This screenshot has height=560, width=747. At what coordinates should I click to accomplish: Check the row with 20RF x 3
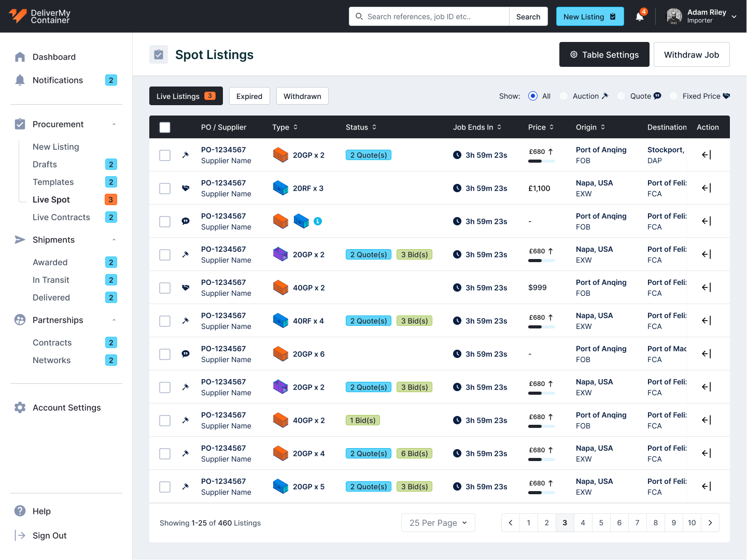(x=165, y=189)
